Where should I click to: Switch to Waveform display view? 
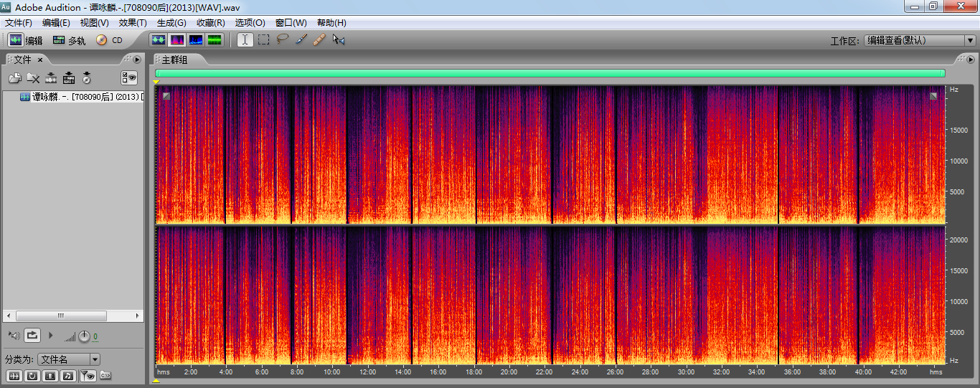pyautogui.click(x=158, y=40)
